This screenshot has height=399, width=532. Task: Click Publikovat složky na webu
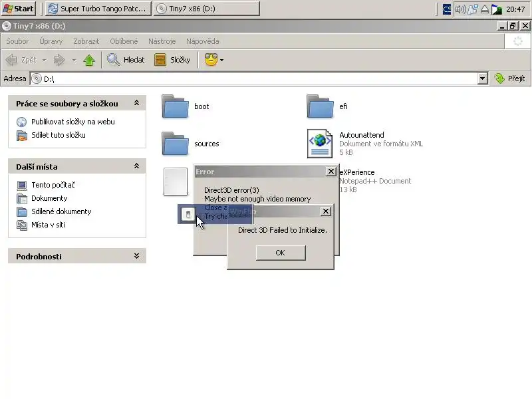tap(73, 122)
